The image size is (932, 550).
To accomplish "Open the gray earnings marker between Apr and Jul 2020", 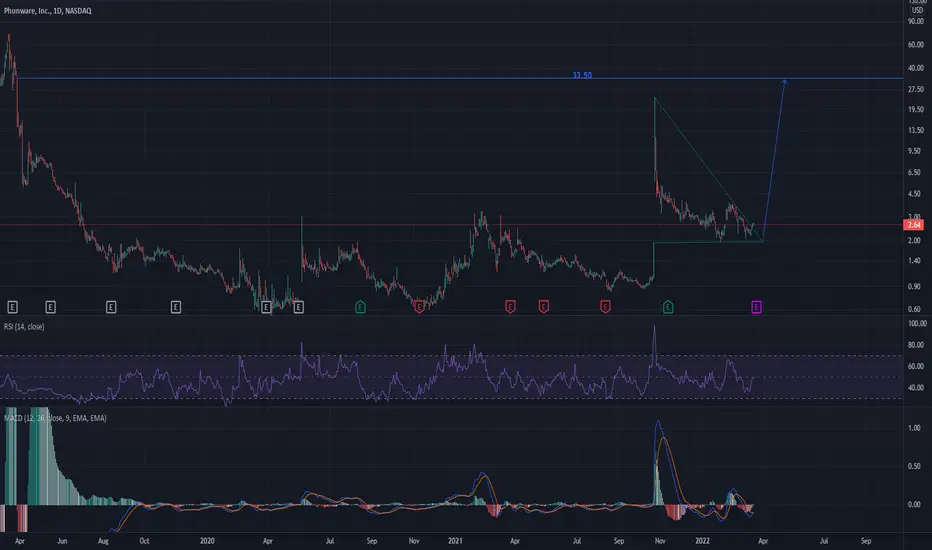I will tap(298, 307).
